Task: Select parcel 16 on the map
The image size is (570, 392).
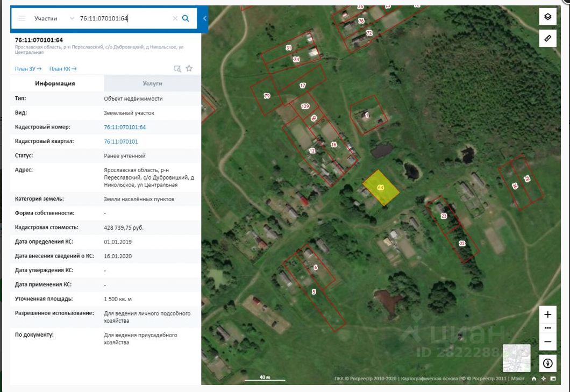Action: click(x=334, y=145)
